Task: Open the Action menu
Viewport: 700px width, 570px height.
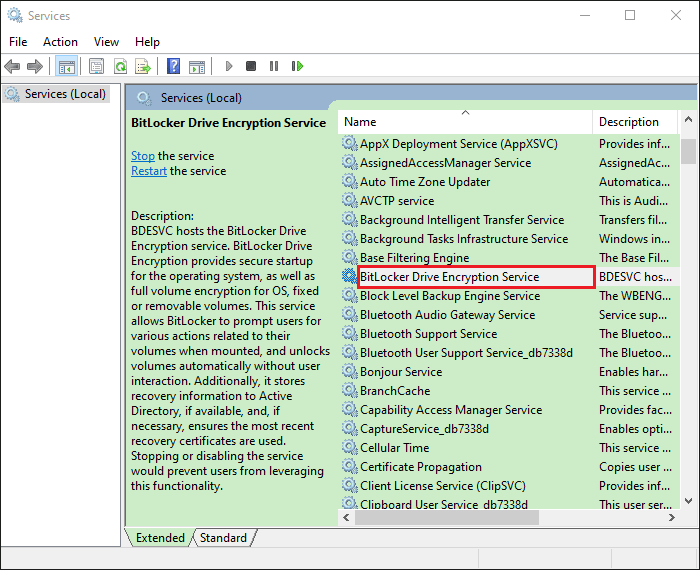Action: click(x=60, y=42)
